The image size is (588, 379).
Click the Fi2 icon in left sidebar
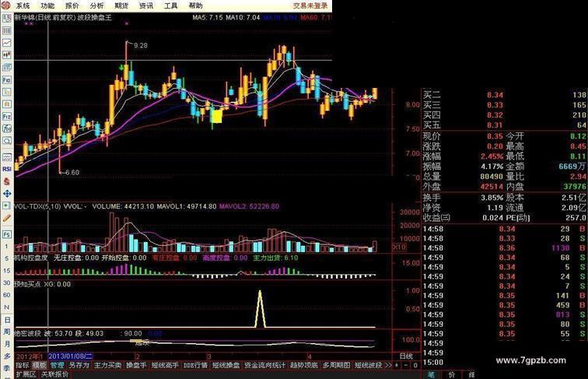pos(7,116)
